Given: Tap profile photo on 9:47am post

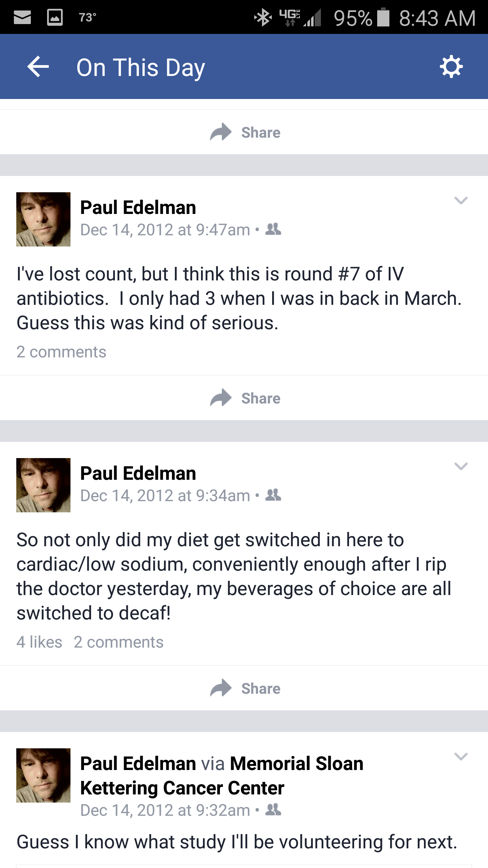Looking at the screenshot, I should click(x=43, y=219).
